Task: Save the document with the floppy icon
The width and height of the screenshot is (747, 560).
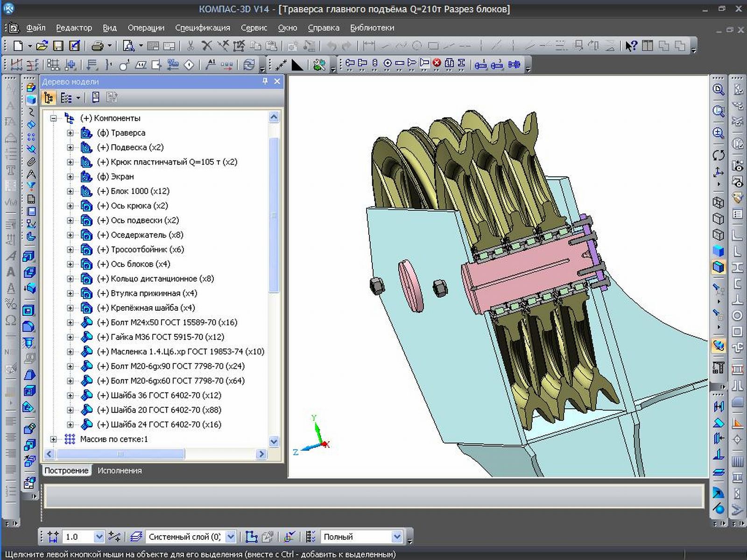Action: point(58,46)
